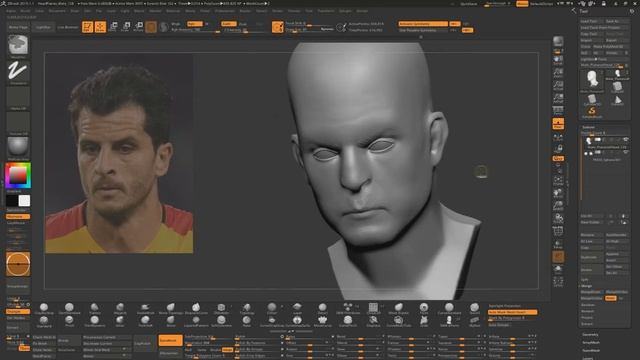Click the QuickSave button
The image size is (640, 360).
(x=469, y=4)
